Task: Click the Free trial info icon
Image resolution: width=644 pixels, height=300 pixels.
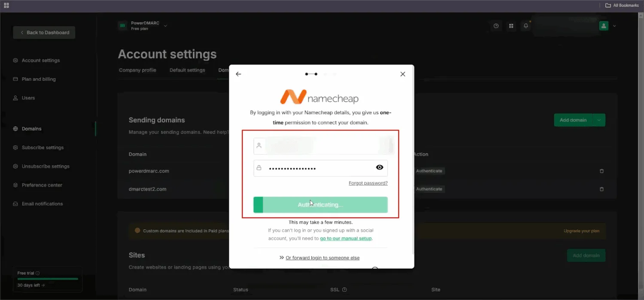Action: 38,273
